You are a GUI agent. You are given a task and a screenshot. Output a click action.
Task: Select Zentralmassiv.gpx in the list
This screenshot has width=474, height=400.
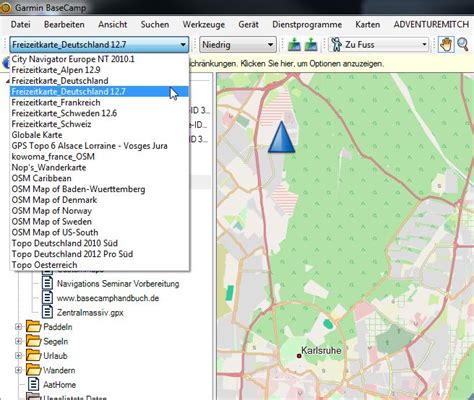90,313
